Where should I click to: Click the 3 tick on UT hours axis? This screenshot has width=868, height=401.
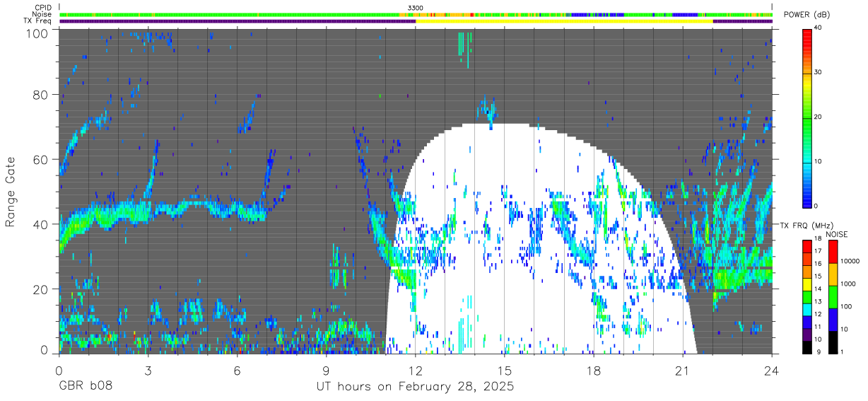(x=148, y=370)
